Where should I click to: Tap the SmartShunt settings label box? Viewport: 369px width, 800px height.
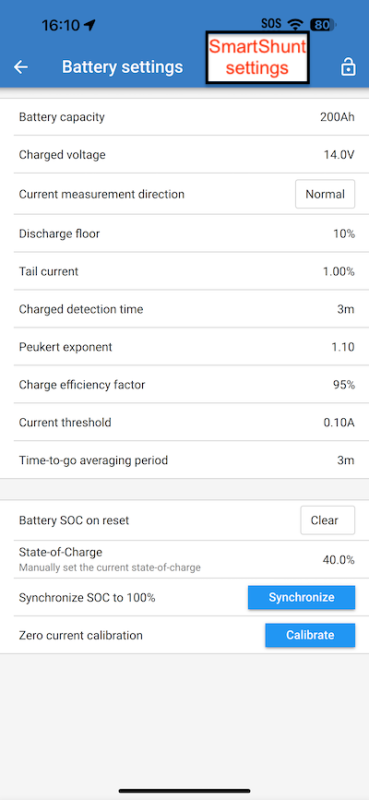[x=258, y=57]
